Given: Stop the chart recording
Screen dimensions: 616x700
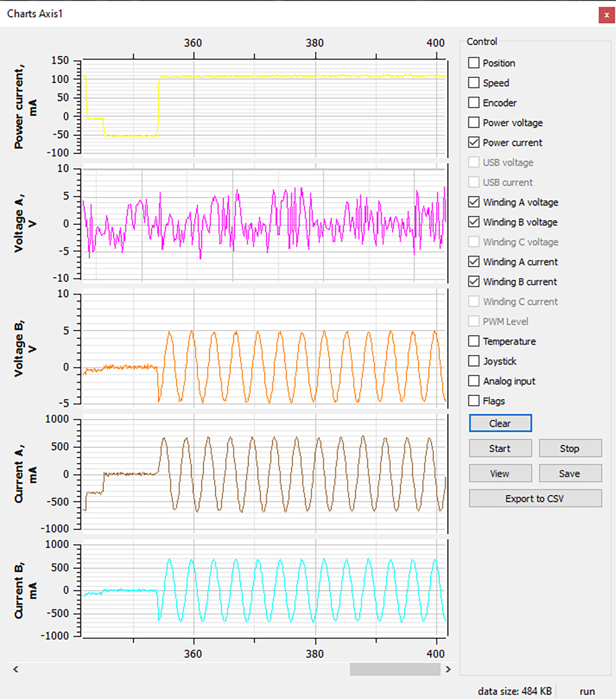Looking at the screenshot, I should click(570, 448).
